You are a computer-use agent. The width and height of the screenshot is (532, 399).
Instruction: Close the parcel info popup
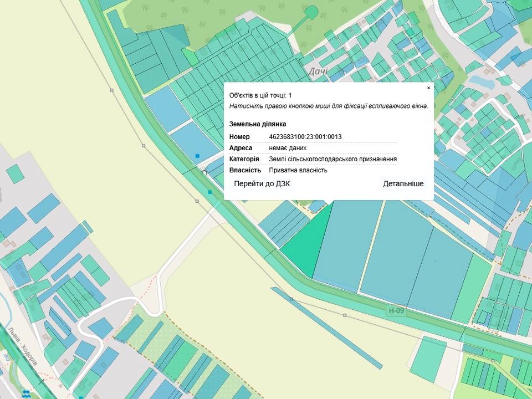click(x=428, y=88)
